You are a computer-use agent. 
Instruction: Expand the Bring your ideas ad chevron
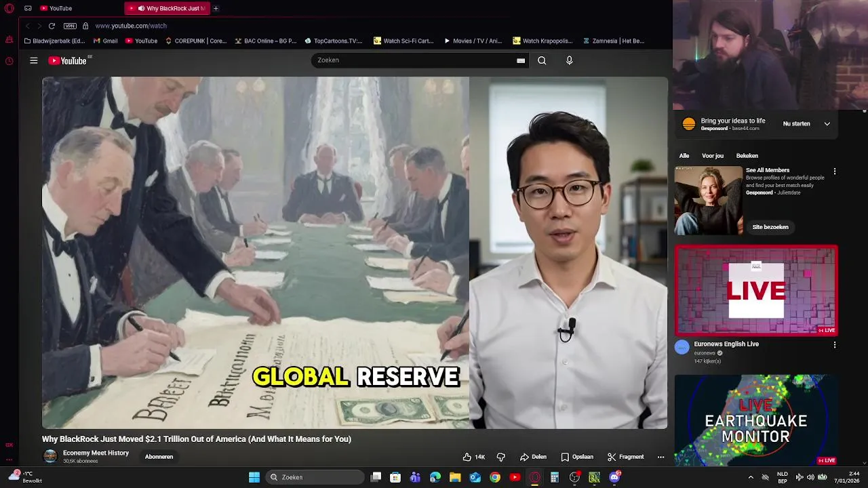coord(827,124)
